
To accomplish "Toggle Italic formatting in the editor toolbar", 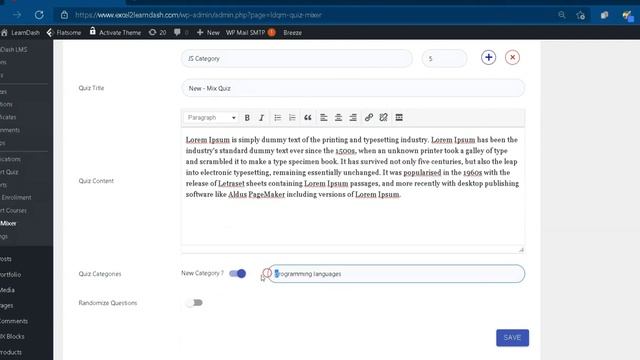I will coord(261,118).
